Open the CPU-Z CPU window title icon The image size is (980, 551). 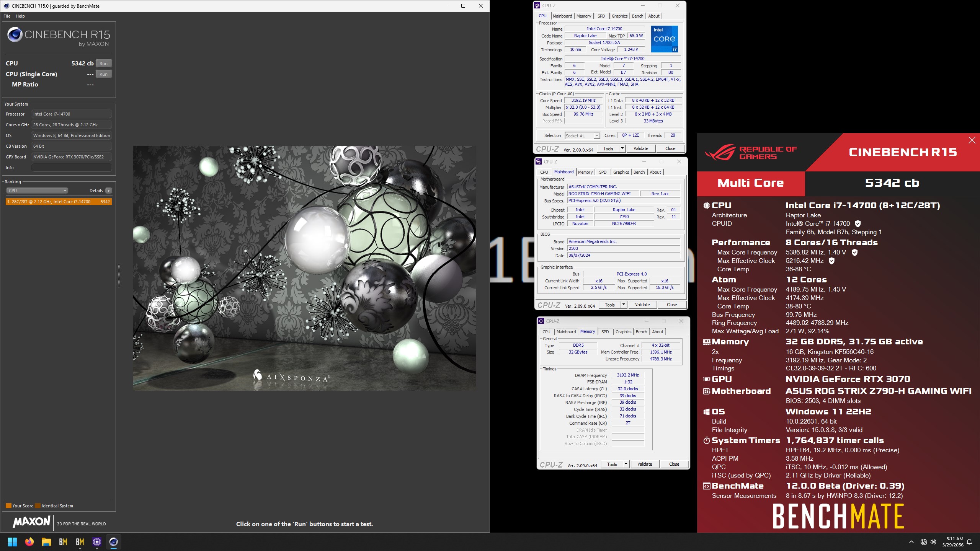pyautogui.click(x=537, y=5)
